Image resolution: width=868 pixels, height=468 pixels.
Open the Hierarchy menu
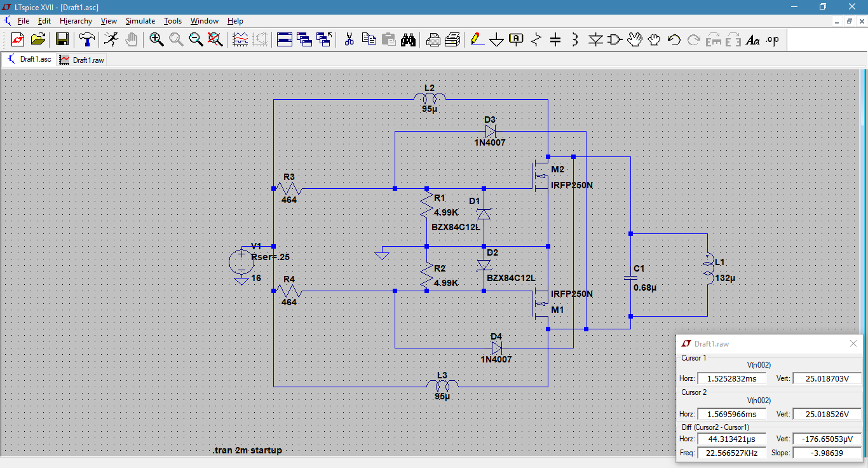tap(76, 21)
